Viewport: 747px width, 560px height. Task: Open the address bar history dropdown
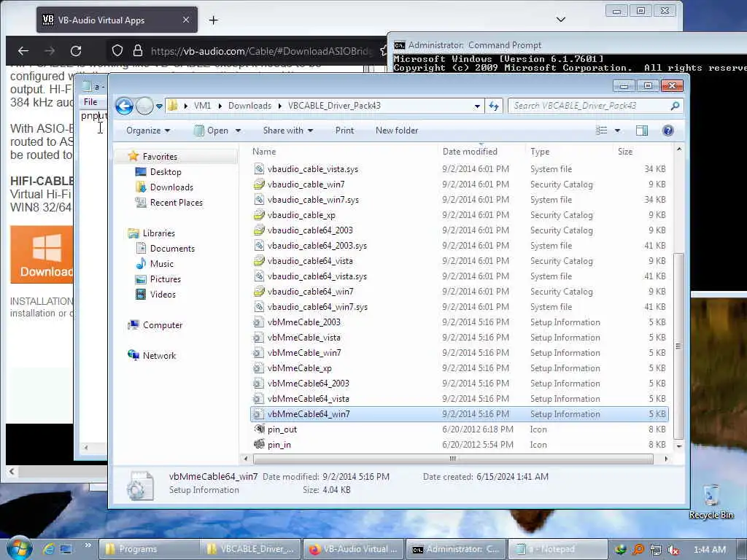[477, 106]
